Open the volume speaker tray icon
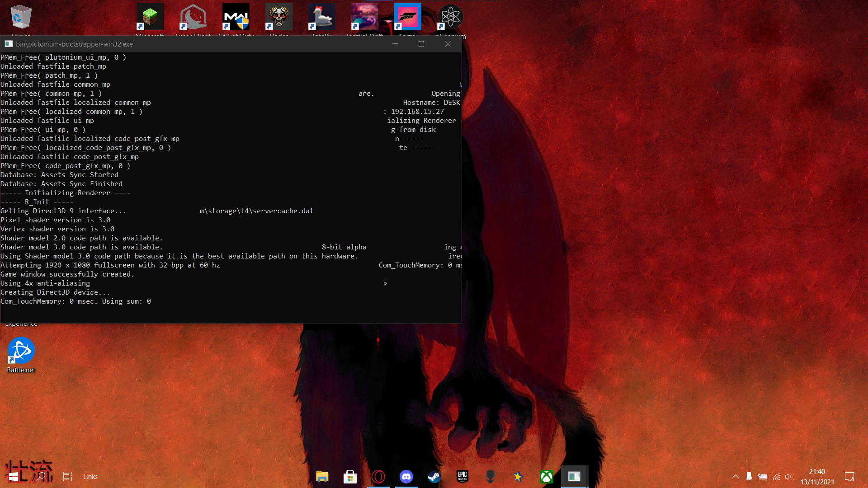Image resolution: width=868 pixels, height=488 pixels. 789,476
